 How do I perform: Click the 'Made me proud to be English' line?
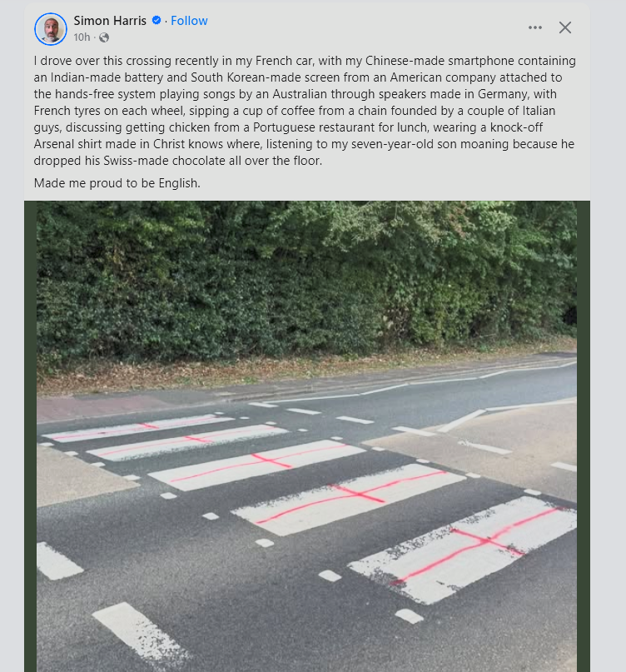coord(117,183)
